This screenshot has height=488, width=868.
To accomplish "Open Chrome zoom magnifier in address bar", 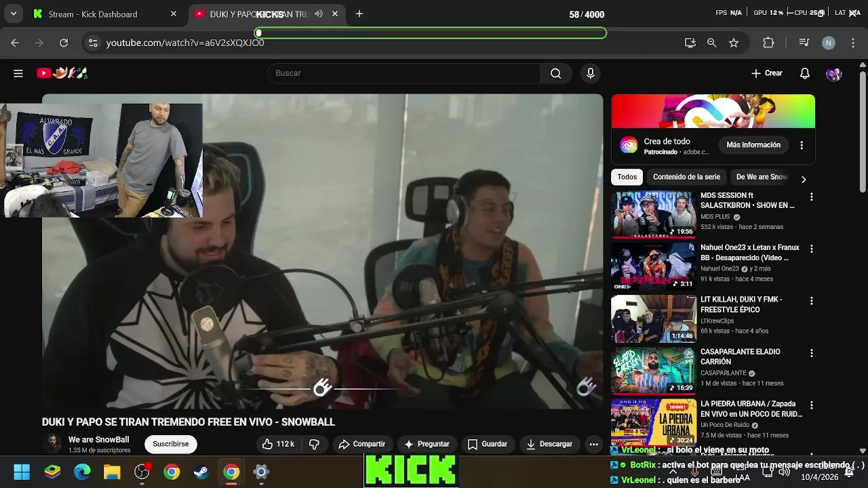I will [711, 43].
